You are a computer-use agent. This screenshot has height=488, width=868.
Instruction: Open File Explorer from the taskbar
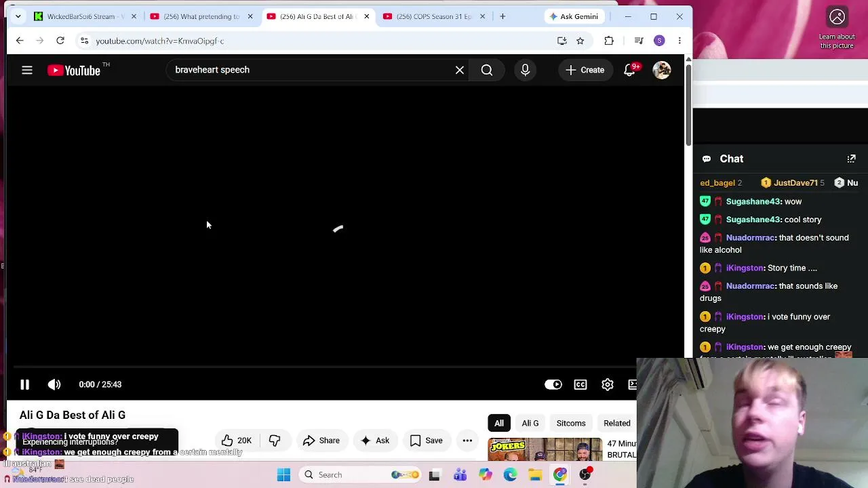pyautogui.click(x=535, y=474)
